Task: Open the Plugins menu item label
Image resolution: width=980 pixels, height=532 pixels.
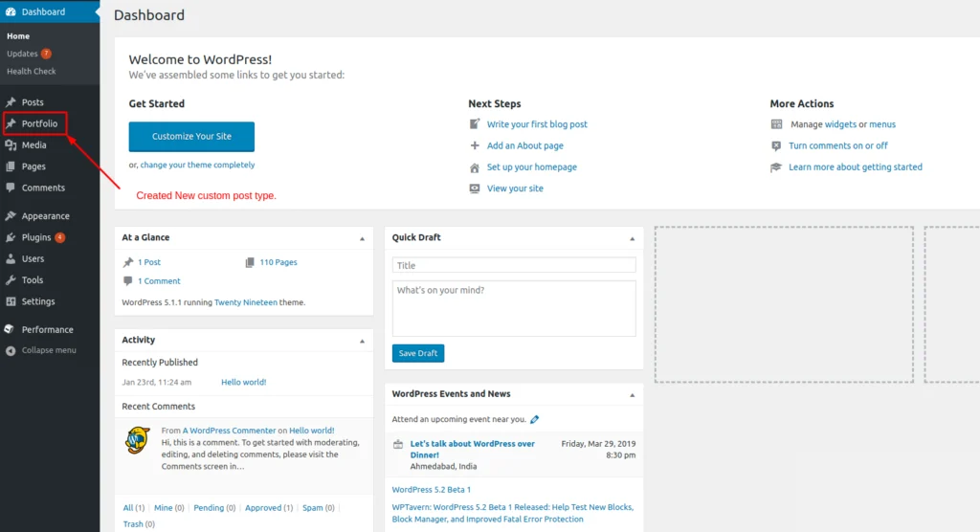Action: click(36, 237)
